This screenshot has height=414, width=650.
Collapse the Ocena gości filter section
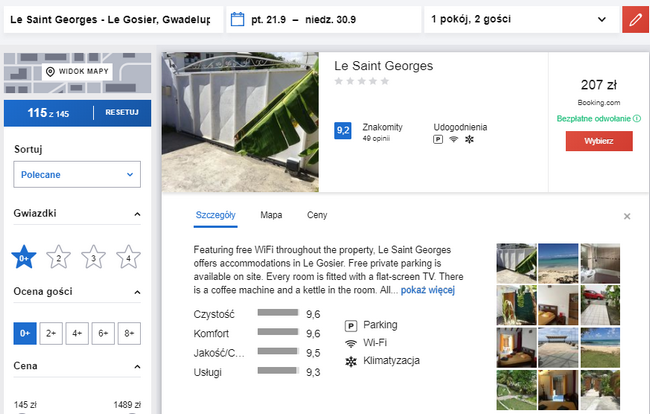click(137, 293)
